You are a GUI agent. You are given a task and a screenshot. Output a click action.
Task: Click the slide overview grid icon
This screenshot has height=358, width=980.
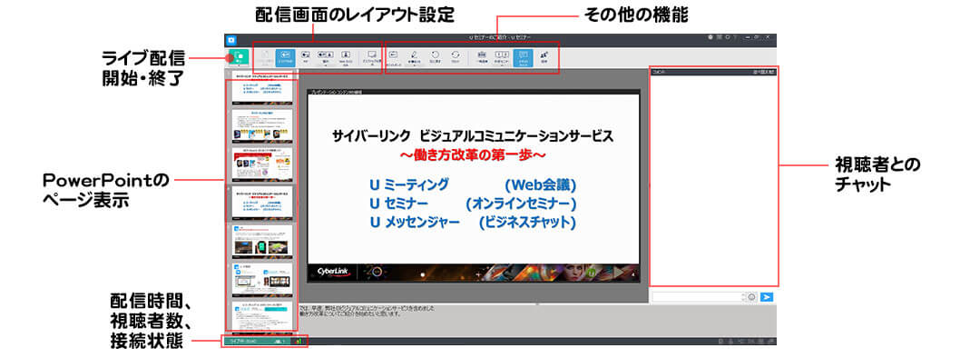click(482, 57)
